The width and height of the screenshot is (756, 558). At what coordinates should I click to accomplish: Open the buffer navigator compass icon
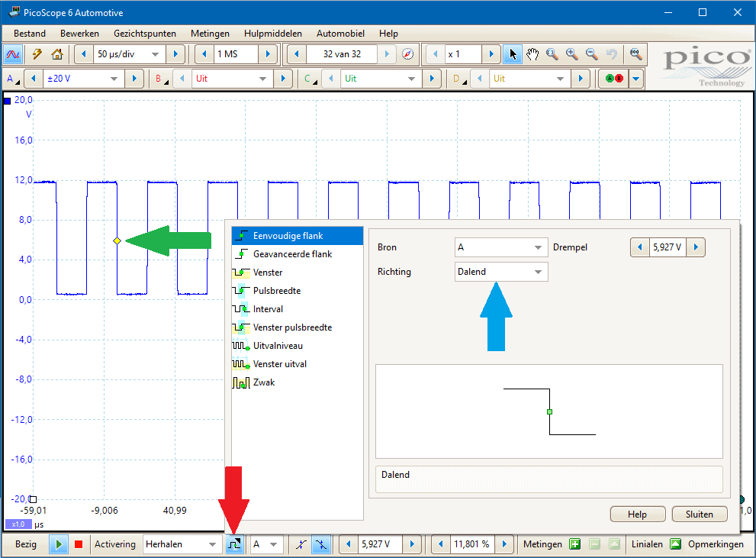coord(407,54)
